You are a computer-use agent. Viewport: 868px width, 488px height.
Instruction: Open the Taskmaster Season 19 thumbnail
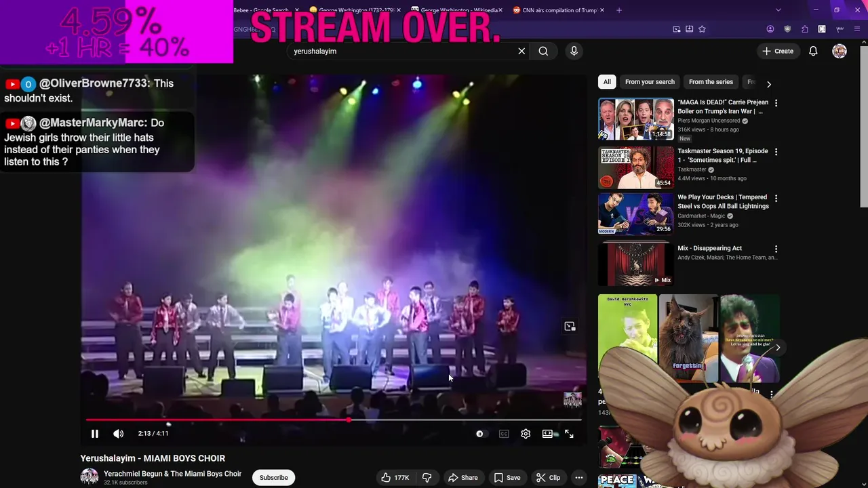click(635, 167)
